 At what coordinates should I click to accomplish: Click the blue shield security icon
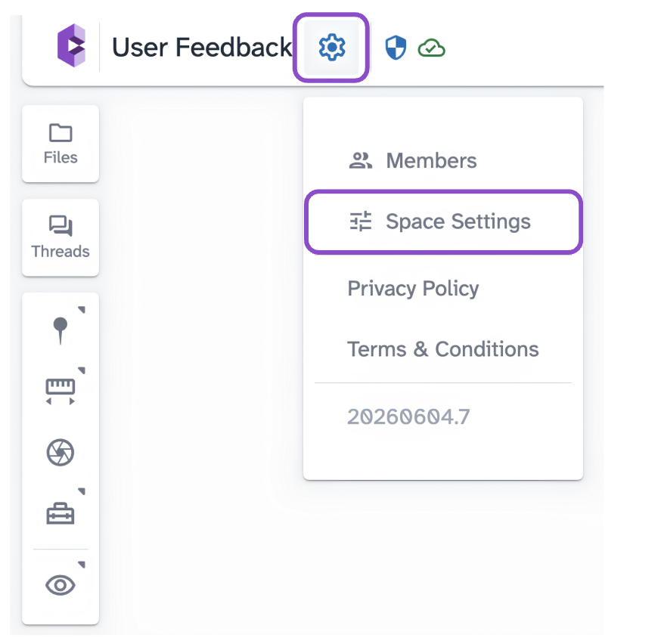point(396,48)
